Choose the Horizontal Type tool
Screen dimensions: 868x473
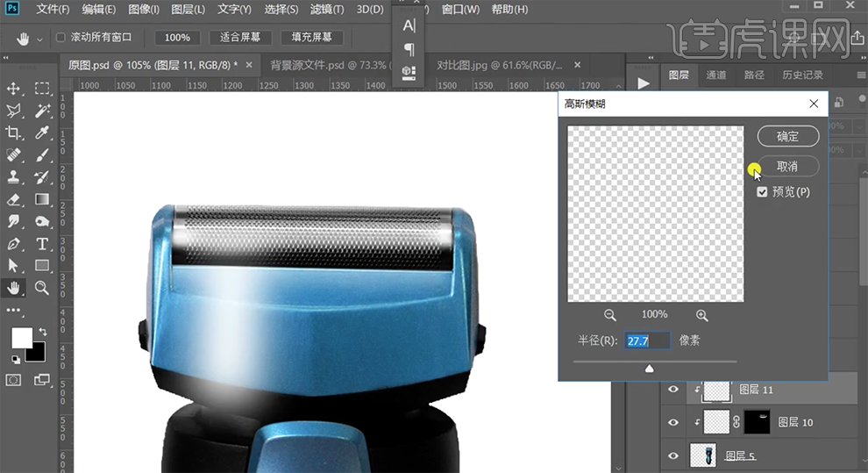(x=42, y=243)
